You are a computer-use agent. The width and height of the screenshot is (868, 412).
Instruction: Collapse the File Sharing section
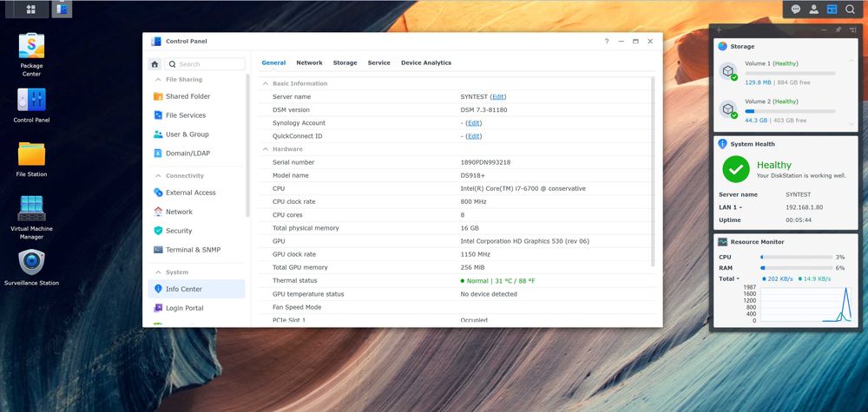pyautogui.click(x=158, y=80)
